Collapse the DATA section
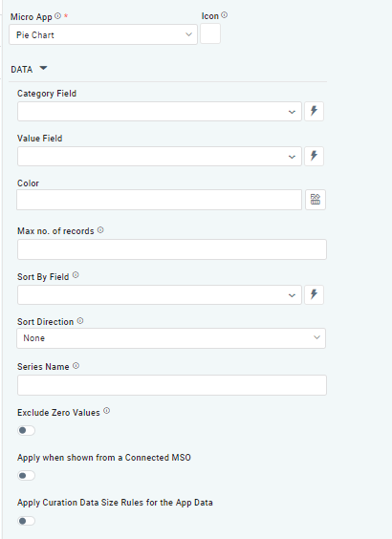 (43, 68)
